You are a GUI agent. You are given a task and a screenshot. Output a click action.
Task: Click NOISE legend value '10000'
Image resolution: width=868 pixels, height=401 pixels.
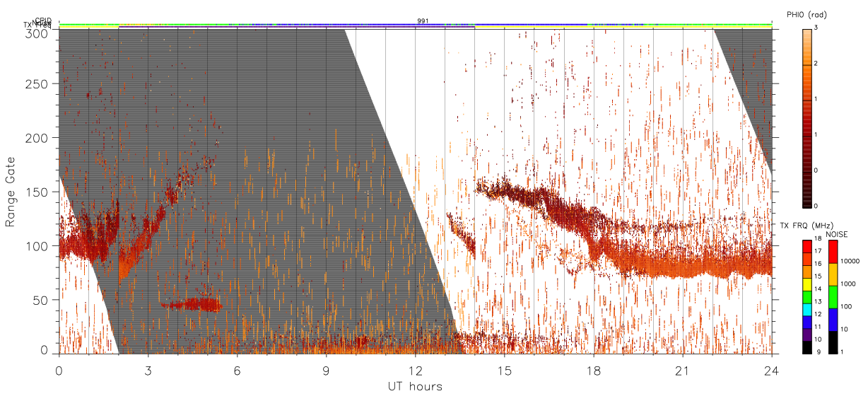[850, 262]
